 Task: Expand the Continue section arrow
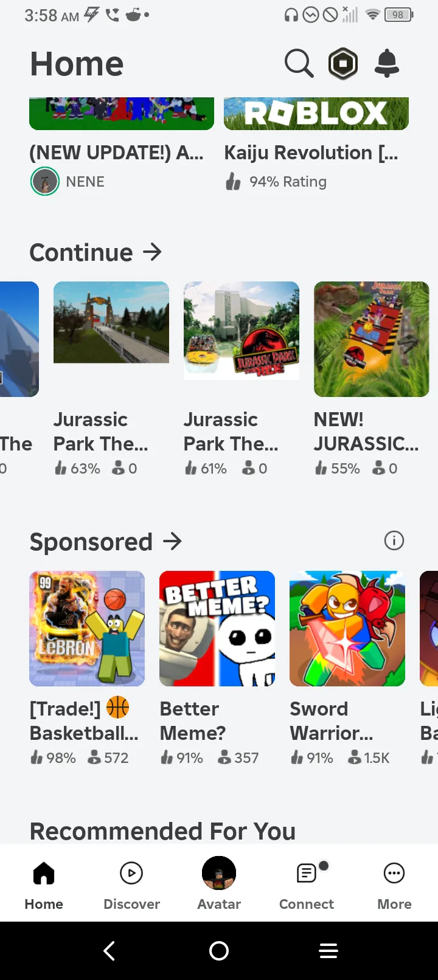[152, 252]
